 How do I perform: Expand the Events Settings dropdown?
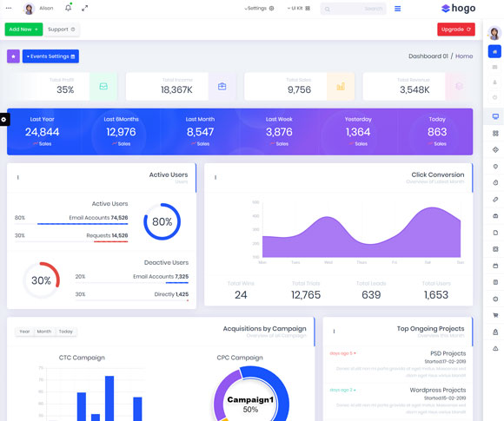pyautogui.click(x=50, y=56)
